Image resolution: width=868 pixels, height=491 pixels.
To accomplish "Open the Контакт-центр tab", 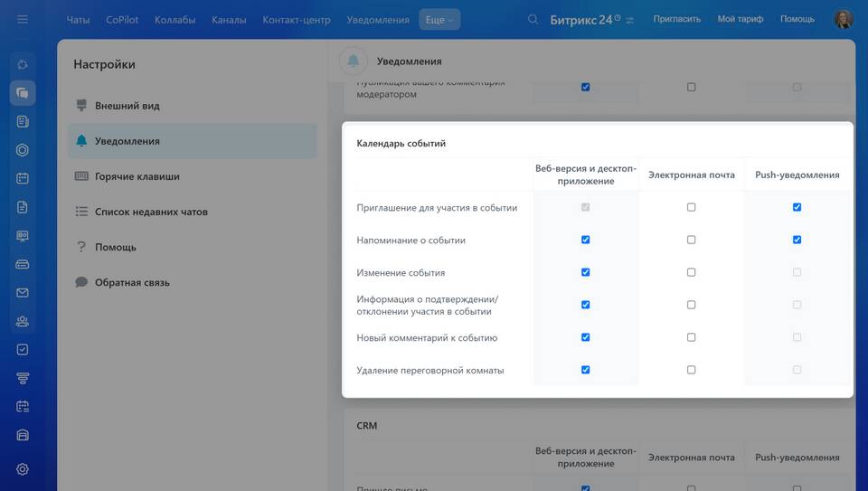I will click(297, 19).
